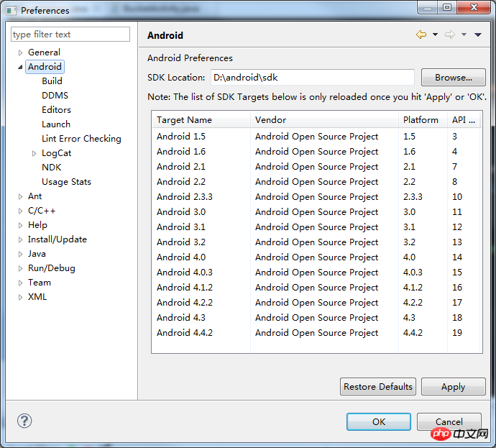This screenshot has width=496, height=448.
Task: Click the type filter text field
Action: point(70,35)
